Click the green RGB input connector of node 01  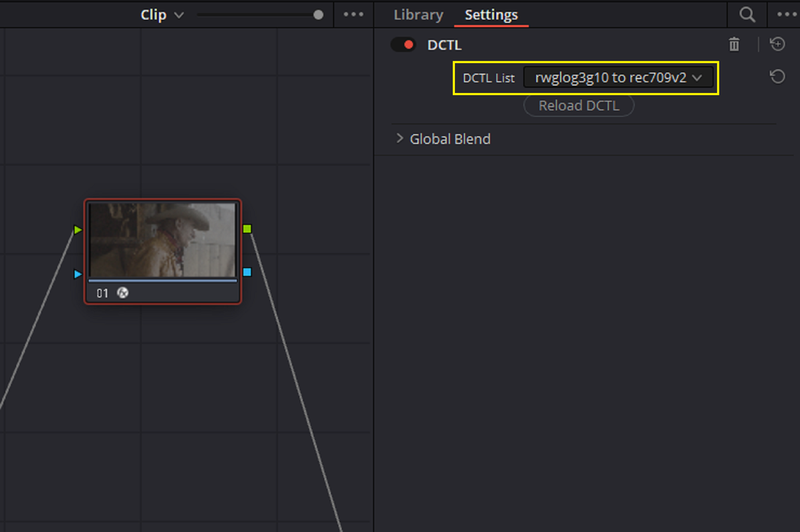[78, 230]
